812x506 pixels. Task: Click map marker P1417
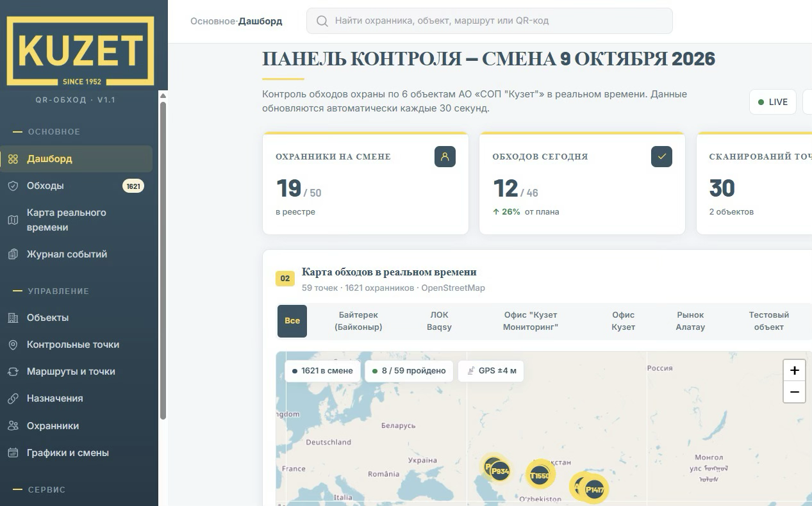pos(594,490)
